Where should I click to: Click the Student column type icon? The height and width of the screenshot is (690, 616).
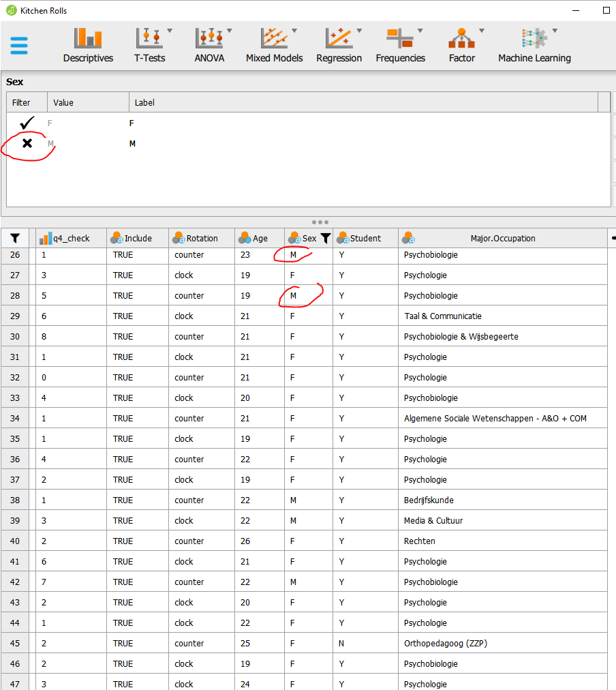[x=343, y=238]
